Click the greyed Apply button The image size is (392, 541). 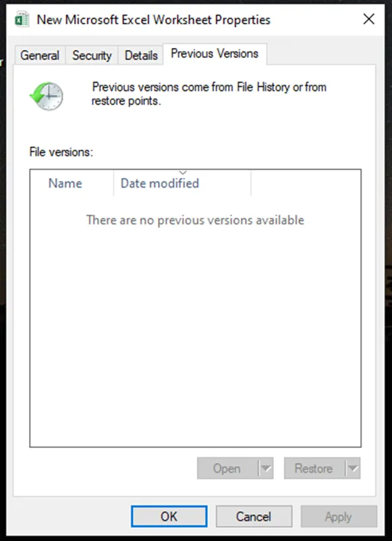tap(339, 517)
